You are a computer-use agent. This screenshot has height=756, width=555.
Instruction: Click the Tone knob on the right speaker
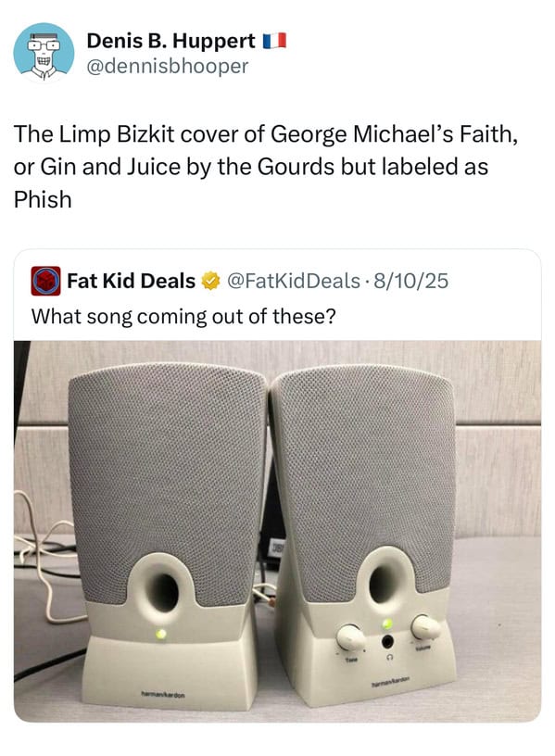350,636
